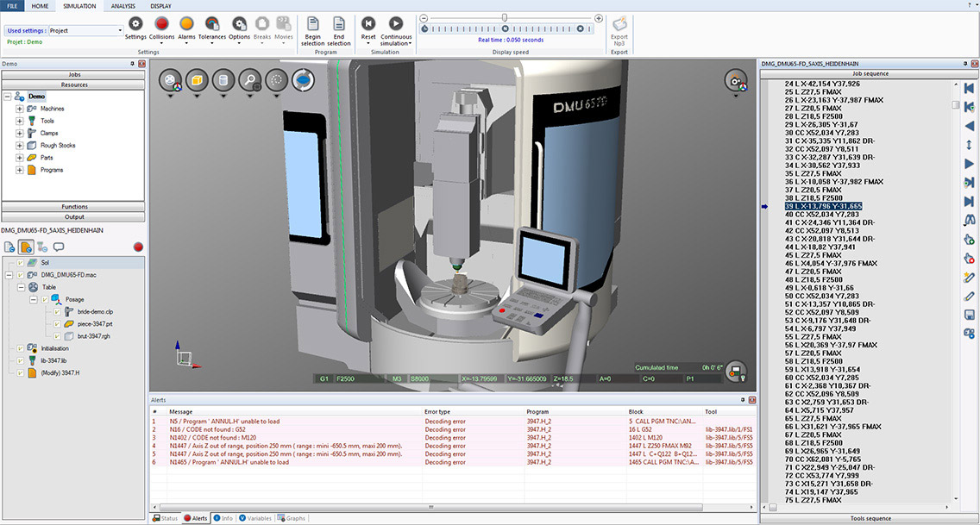Start Continuous simulation playback
This screenshot has height=525, width=980.
pos(396,25)
